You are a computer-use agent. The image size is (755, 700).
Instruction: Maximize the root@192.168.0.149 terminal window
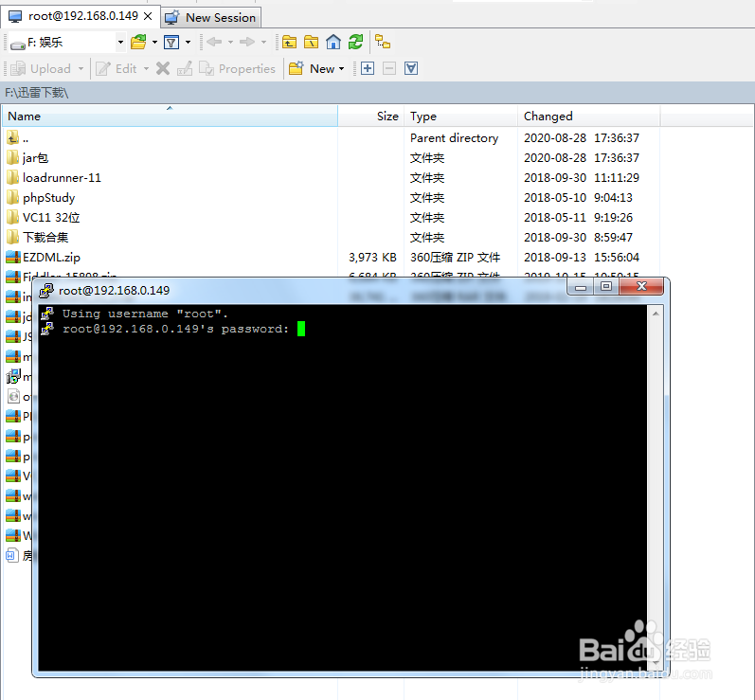tap(606, 287)
